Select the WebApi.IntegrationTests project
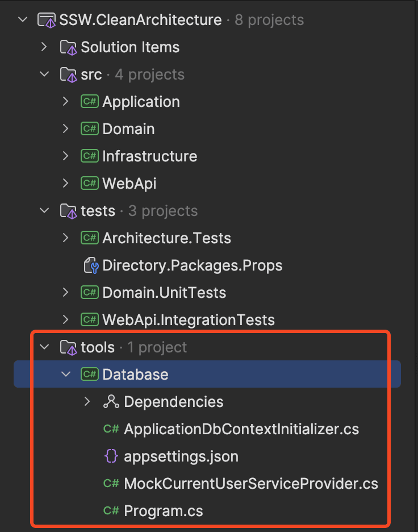418x532 pixels. [x=187, y=319]
